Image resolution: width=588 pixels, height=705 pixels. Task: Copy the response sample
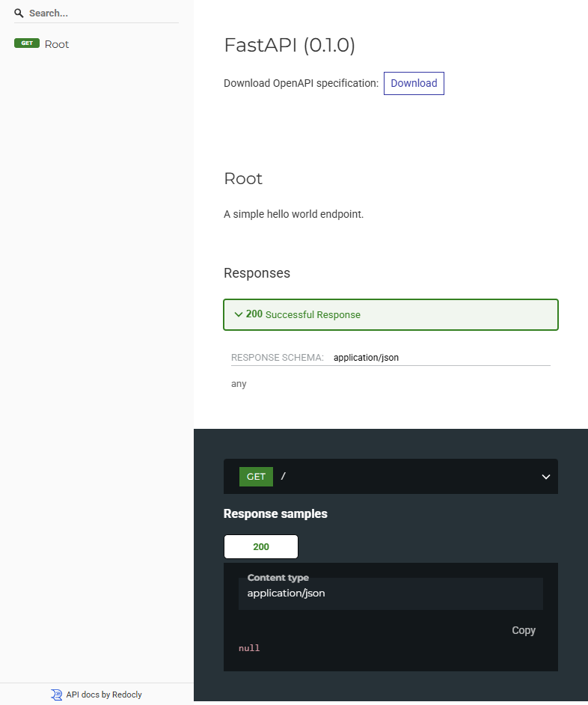(x=523, y=630)
